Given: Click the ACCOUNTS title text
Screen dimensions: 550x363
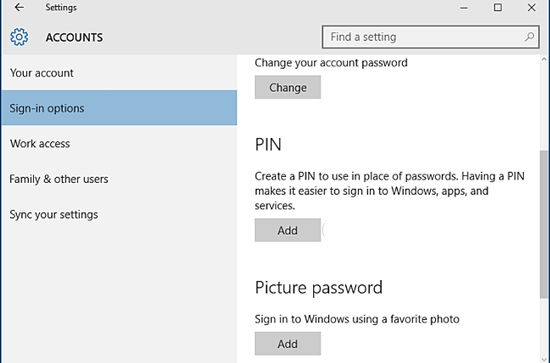Looking at the screenshot, I should point(74,37).
